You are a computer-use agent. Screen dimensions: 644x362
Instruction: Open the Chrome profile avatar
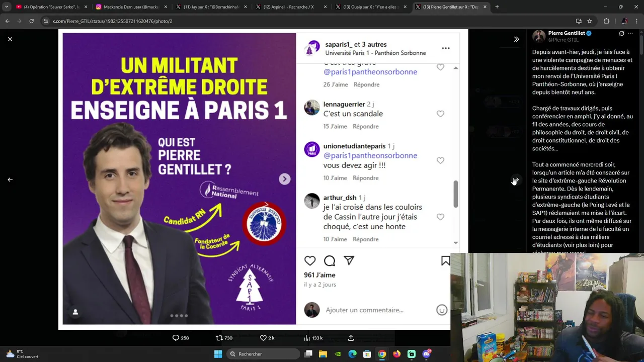[x=624, y=21]
